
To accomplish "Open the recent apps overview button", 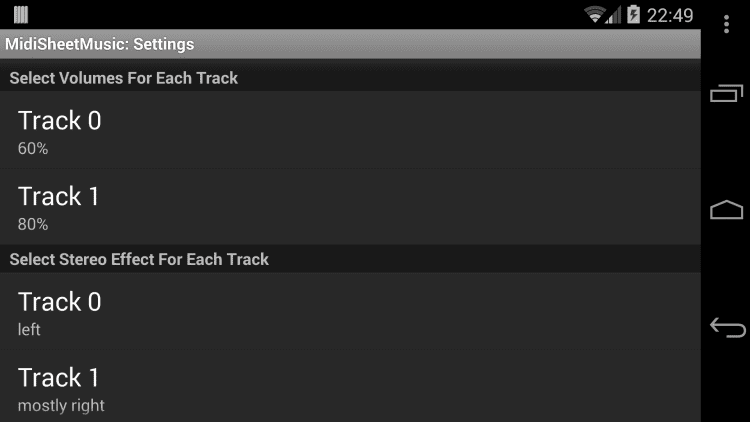I will point(726,94).
